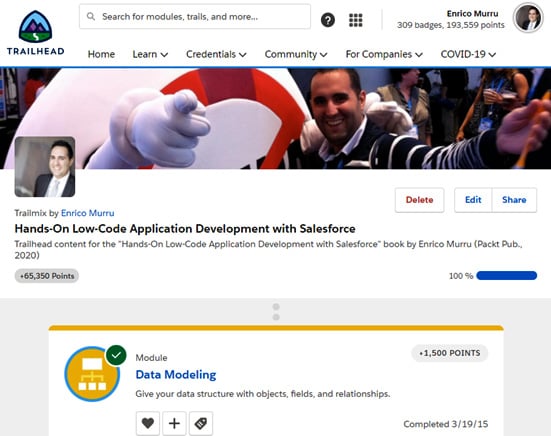
Task: Click the trailmix profile photo thumbnail
Action: [45, 167]
